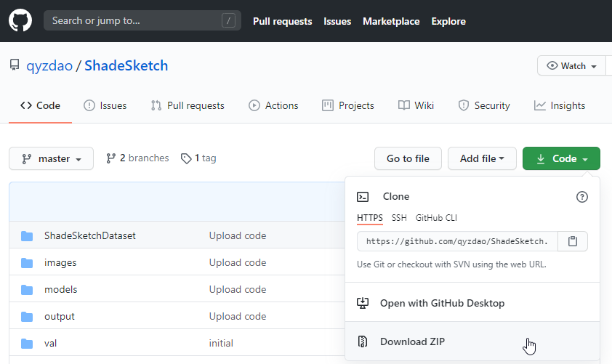Click folder icon for val row
This screenshot has height=364, width=612.
pyautogui.click(x=27, y=344)
